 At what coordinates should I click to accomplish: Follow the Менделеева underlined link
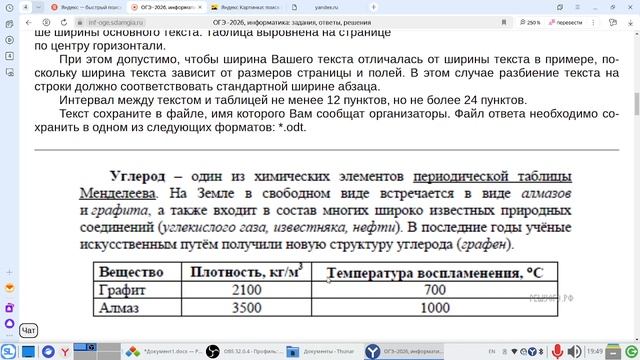[118, 193]
